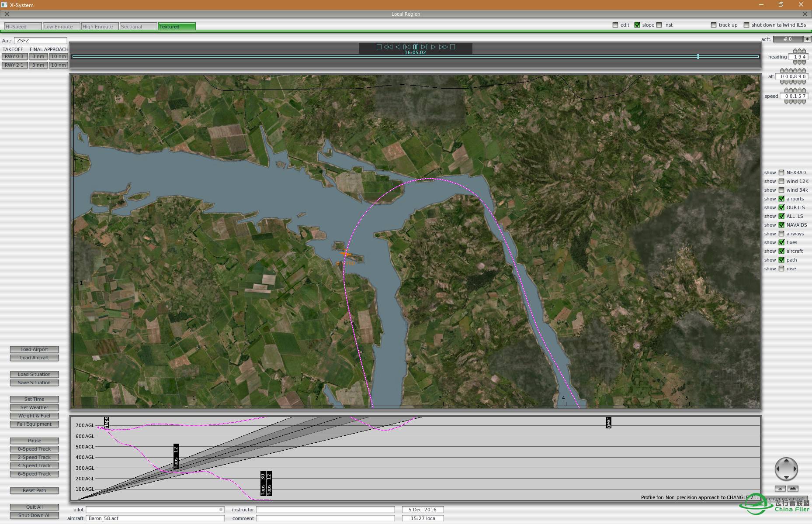Screen dimensions: 812x524
Task: Click the large-mountains zoom in button
Action: pos(793,489)
